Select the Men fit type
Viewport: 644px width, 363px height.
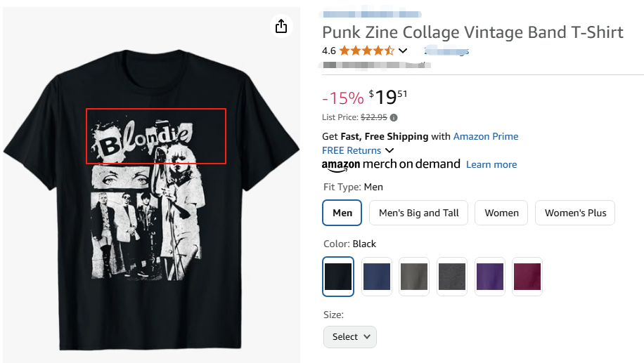coord(342,213)
